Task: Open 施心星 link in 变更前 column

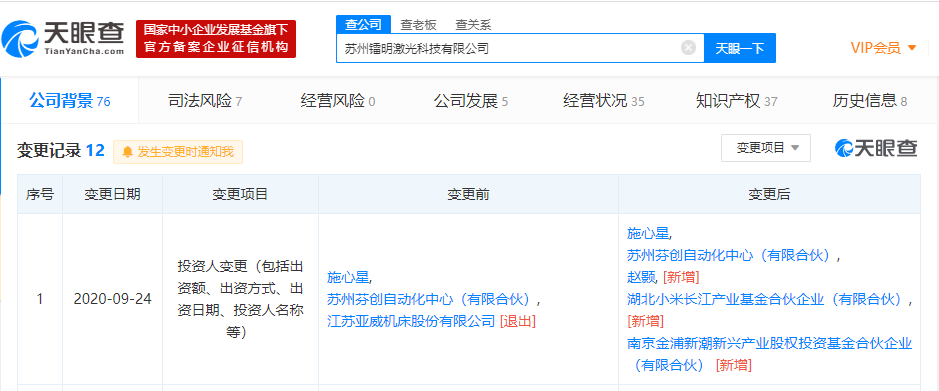Action: click(x=349, y=277)
